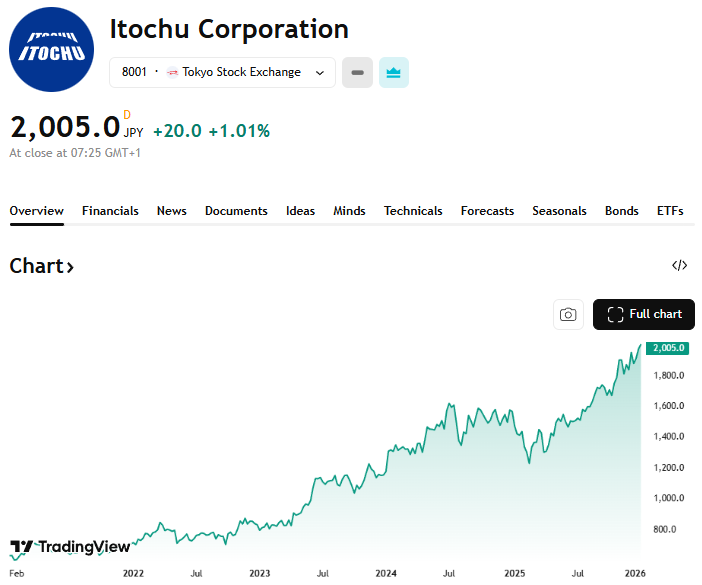
Task: Expand the Chart section heading arrow
Action: click(70, 266)
